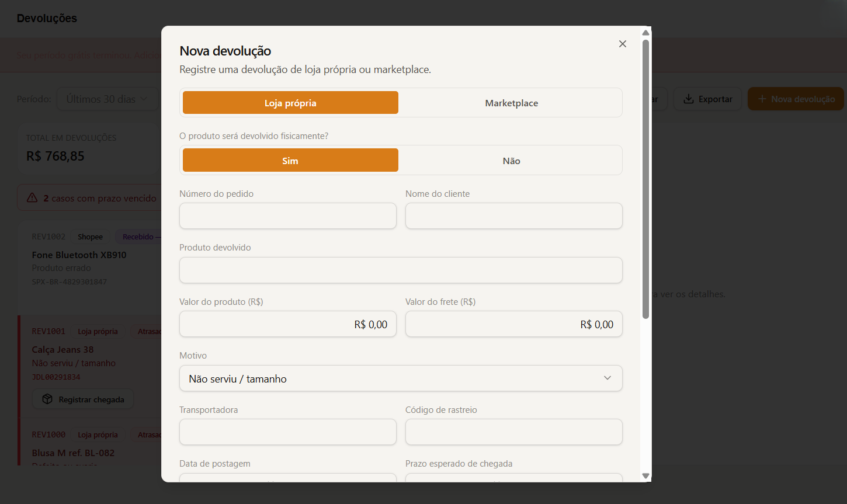Viewport: 847px width, 504px height.
Task: Click the dialog scrollbar down arrow
Action: pyautogui.click(x=645, y=476)
